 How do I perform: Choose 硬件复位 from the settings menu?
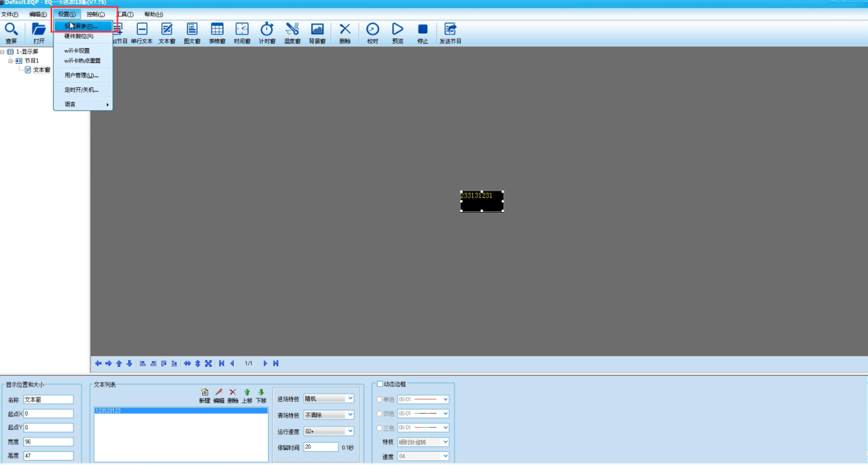[83, 36]
